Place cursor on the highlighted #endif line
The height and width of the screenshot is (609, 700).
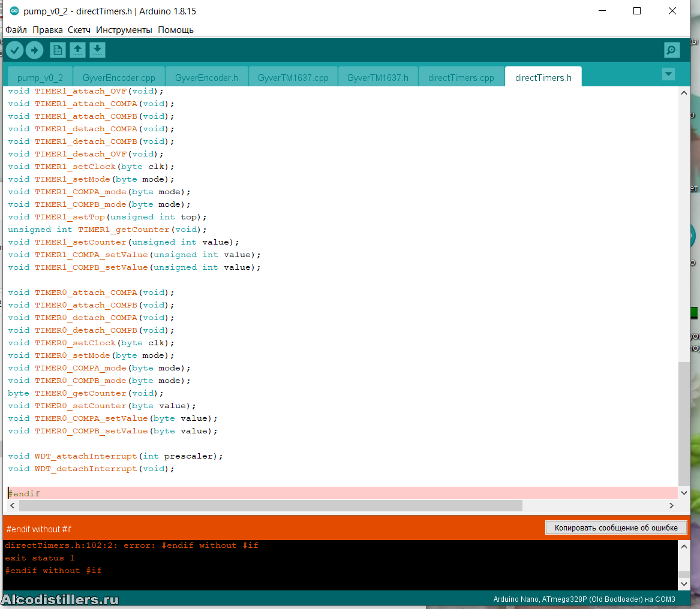click(343, 493)
